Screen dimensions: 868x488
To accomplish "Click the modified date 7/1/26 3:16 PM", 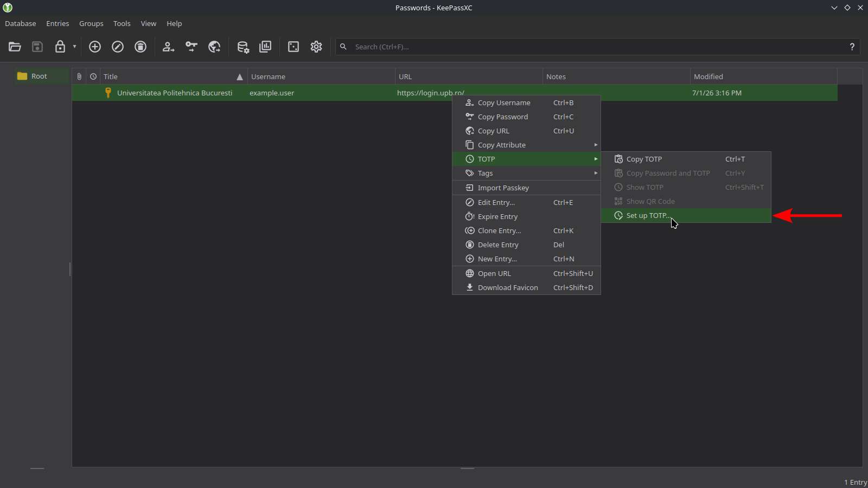I will [x=717, y=93].
